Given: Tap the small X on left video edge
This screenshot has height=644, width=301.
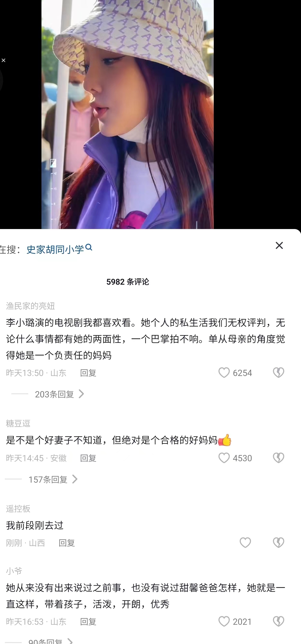Looking at the screenshot, I should (x=3, y=60).
